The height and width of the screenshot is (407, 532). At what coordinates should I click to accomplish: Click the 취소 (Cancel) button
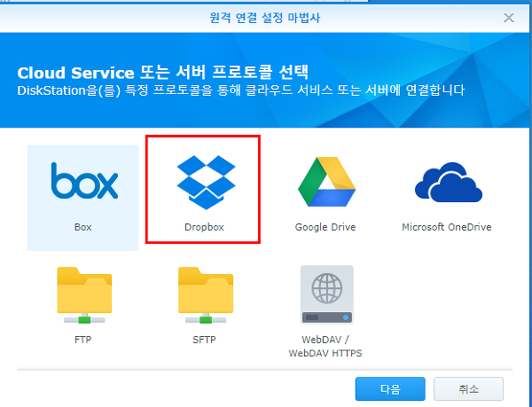(x=468, y=388)
